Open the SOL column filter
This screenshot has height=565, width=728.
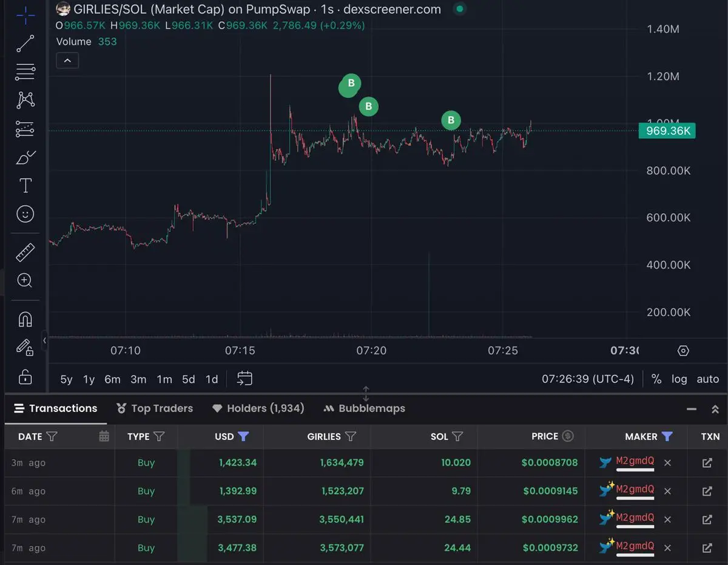tap(457, 436)
